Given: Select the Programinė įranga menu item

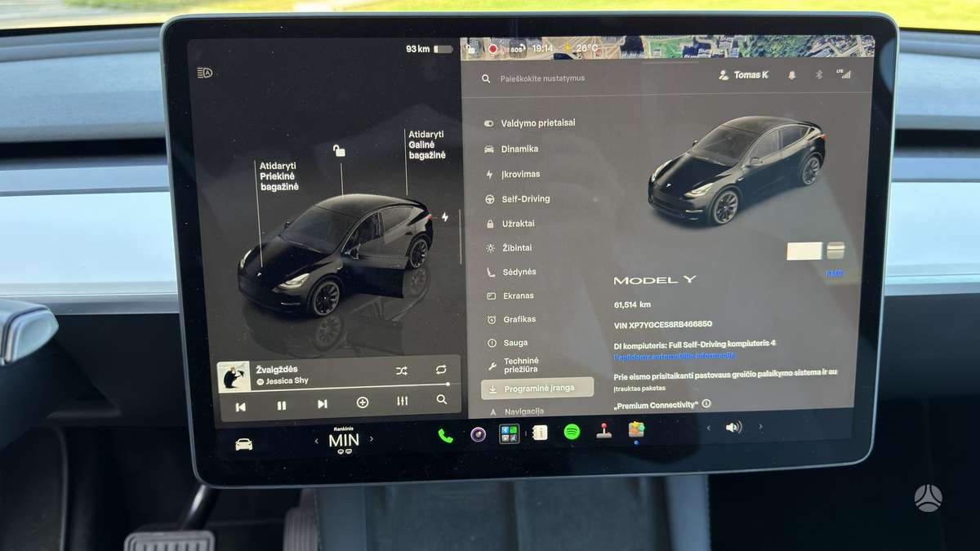Looking at the screenshot, I should [537, 389].
